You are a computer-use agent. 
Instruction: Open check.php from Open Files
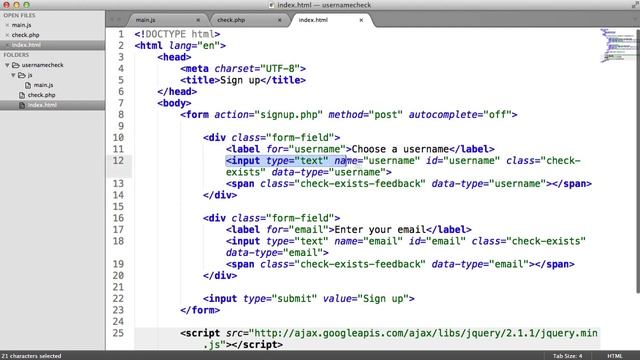click(x=25, y=35)
